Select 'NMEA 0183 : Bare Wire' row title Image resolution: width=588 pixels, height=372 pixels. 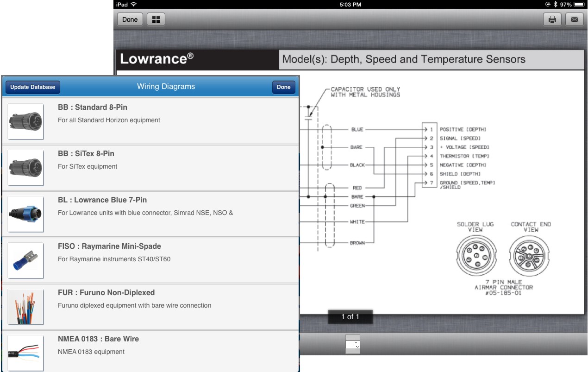(99, 339)
